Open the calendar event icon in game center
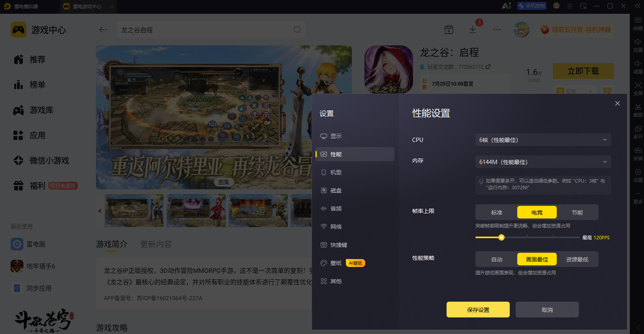Image resolution: width=644 pixels, height=334 pixels. click(x=449, y=30)
